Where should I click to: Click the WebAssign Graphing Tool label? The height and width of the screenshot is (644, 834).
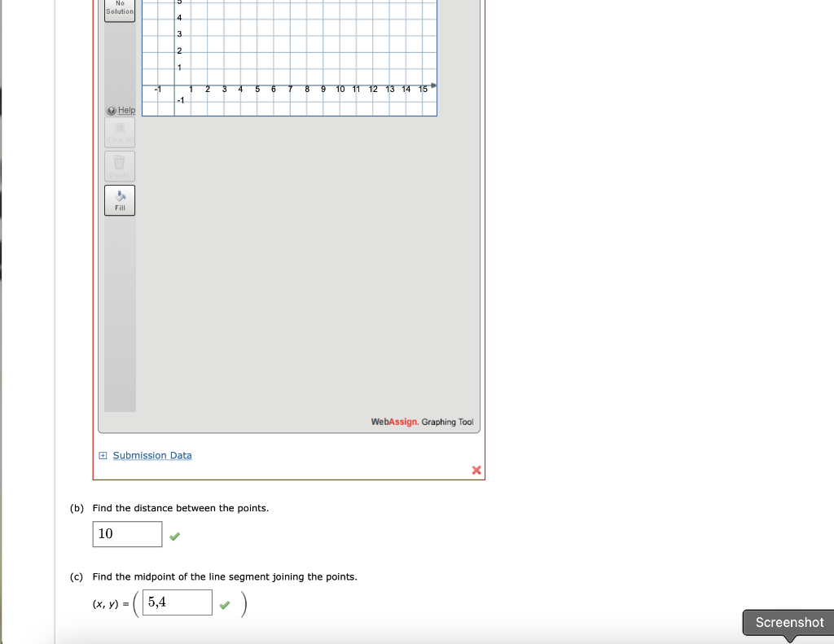pyautogui.click(x=423, y=422)
